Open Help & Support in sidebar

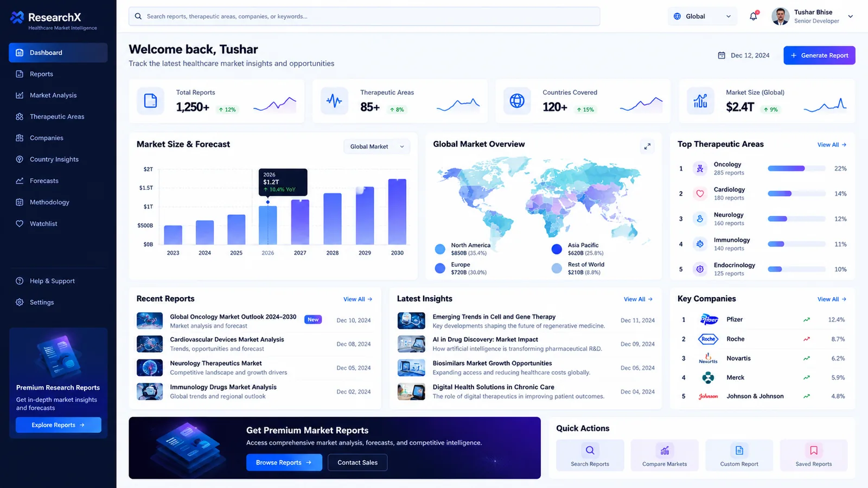(x=58, y=281)
